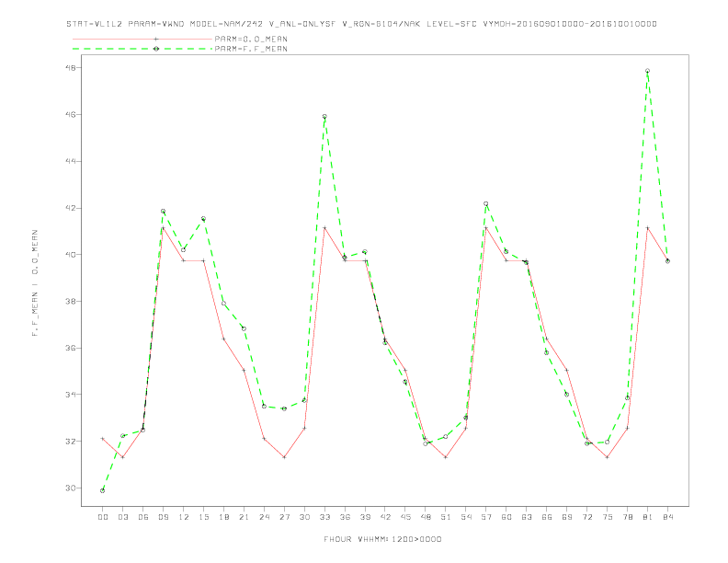Viewport: 728px width, 563px height.
Task: Click y-axis tick value 40
Action: click(71, 255)
